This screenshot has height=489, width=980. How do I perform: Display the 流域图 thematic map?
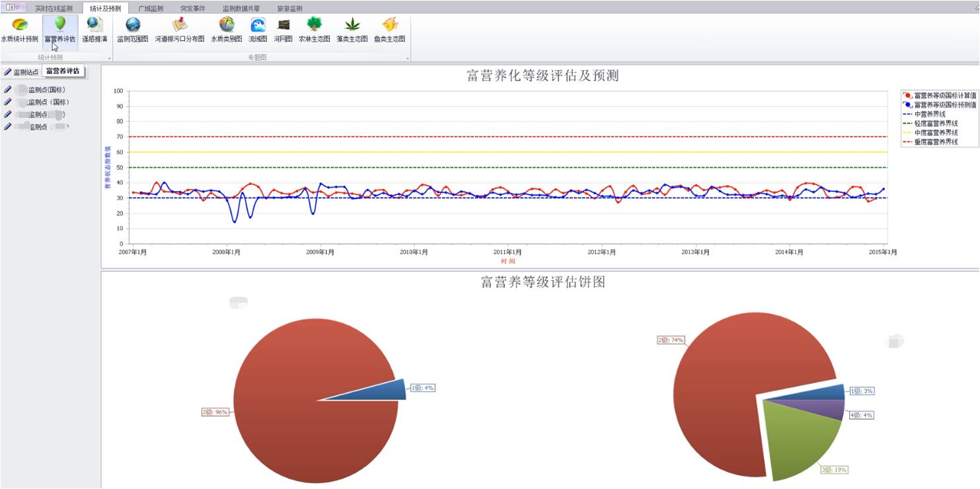click(x=258, y=30)
